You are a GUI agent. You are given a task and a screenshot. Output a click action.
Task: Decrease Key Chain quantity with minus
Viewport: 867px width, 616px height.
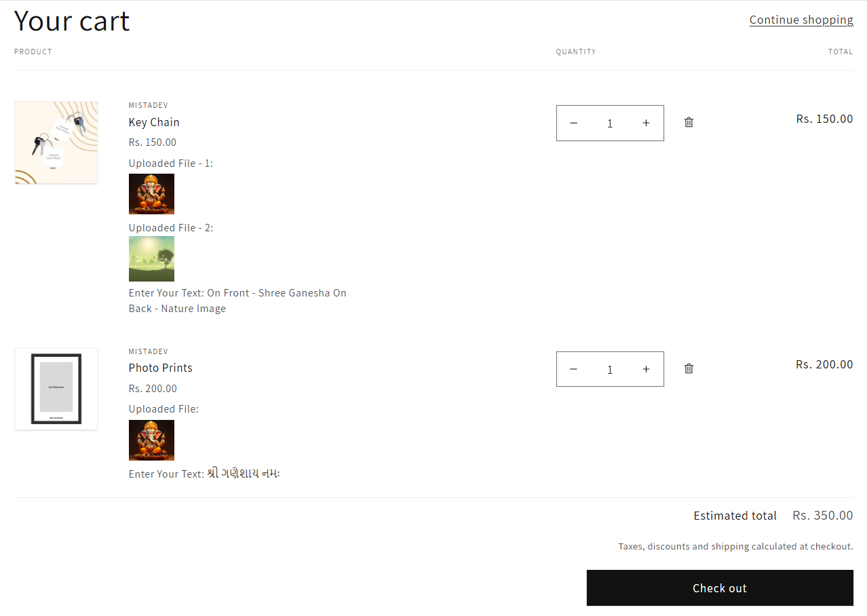coord(574,123)
